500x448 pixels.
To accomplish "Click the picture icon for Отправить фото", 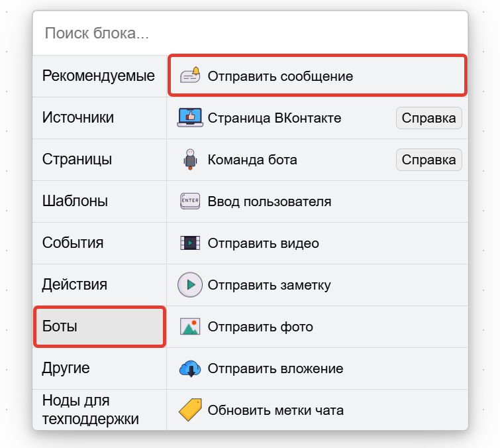I will 190,327.
